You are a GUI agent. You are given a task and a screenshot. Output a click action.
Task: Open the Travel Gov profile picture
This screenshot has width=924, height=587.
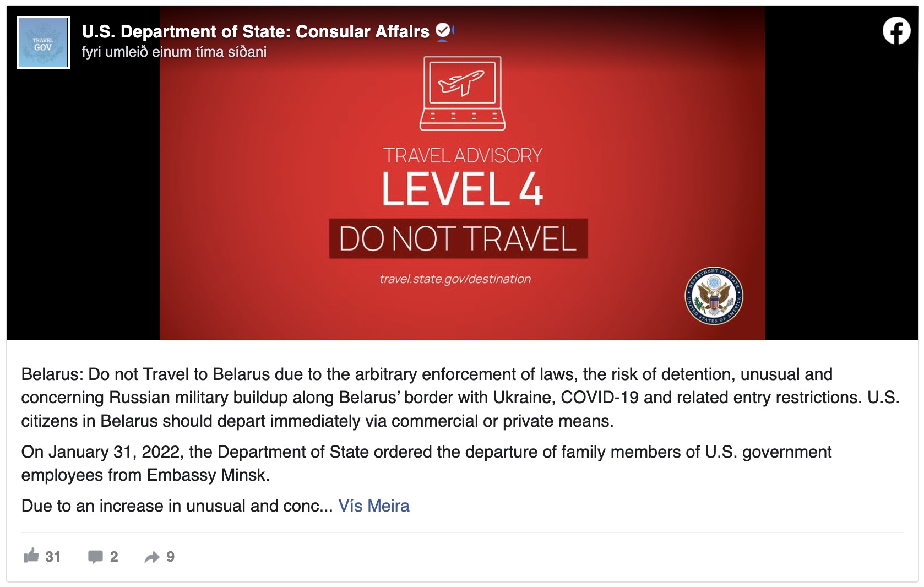pos(44,43)
